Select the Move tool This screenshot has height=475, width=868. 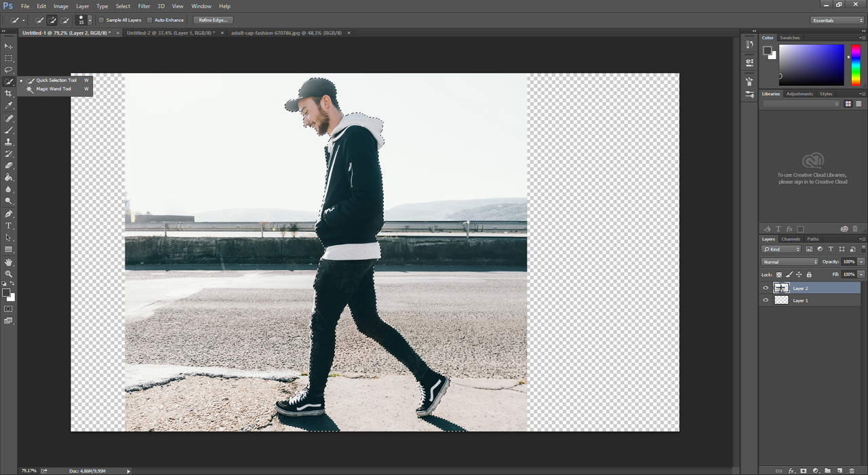tap(9, 45)
